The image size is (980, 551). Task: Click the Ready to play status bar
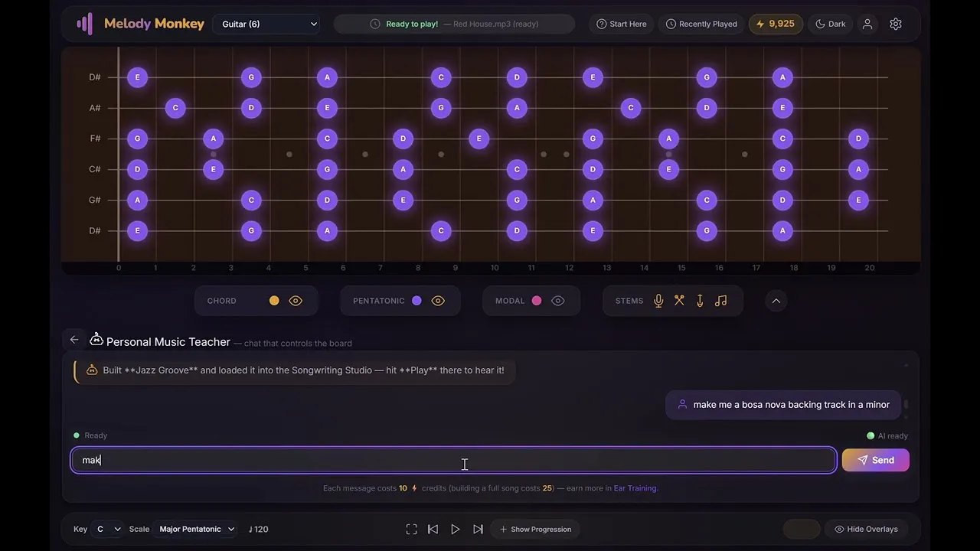[454, 24]
